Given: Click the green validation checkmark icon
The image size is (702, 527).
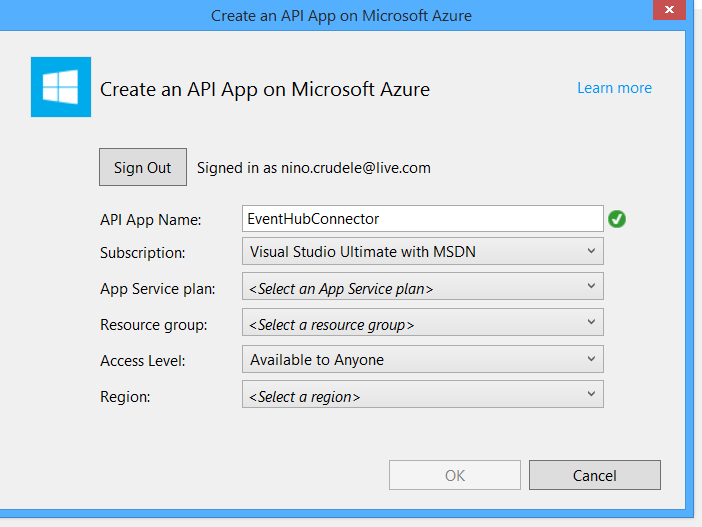Looking at the screenshot, I should pos(617,219).
